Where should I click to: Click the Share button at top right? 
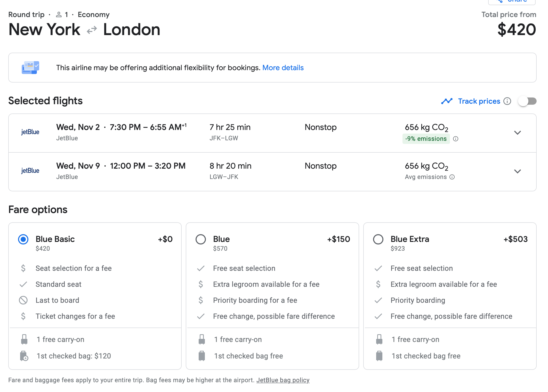coord(512,2)
